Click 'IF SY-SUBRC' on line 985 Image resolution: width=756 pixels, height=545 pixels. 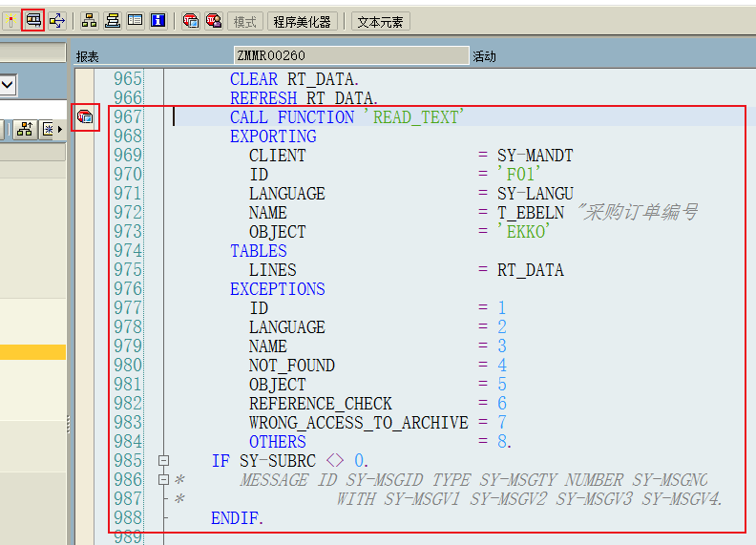pos(263,461)
